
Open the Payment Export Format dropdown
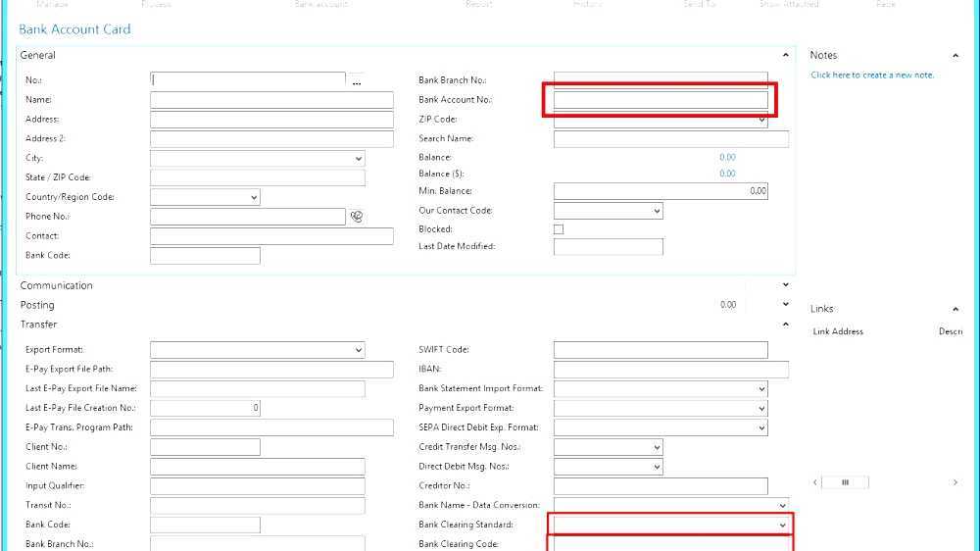click(x=761, y=408)
